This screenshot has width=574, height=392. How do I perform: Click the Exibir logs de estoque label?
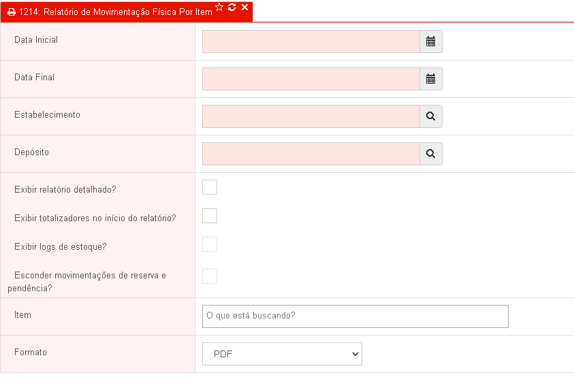click(x=61, y=246)
